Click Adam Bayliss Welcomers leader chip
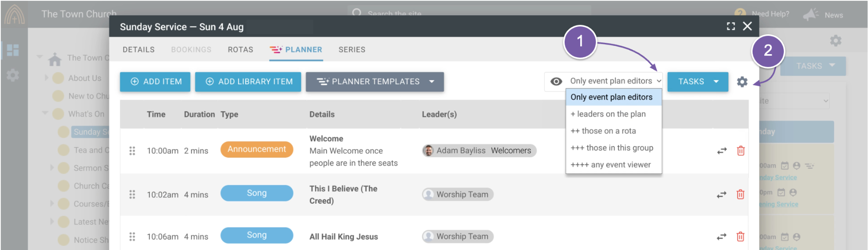 (479, 151)
